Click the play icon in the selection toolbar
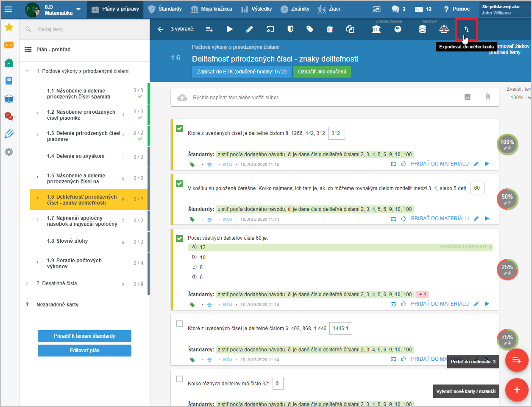This screenshot has height=407, width=532. 230,29
